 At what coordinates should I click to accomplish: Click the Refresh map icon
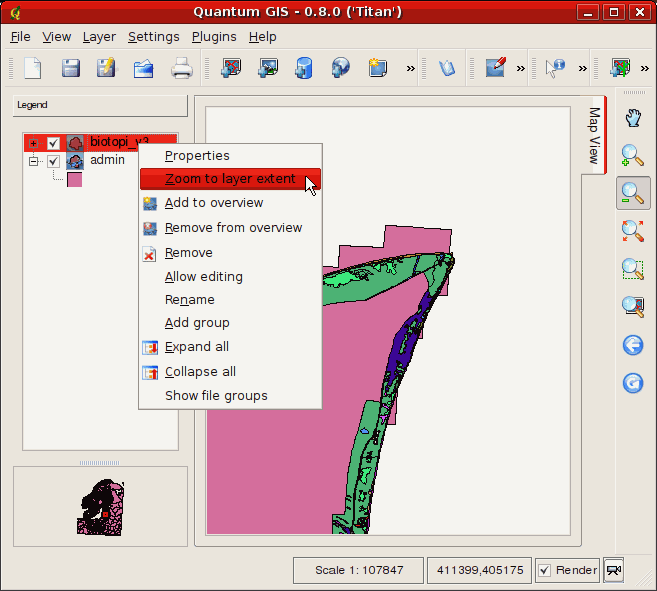click(633, 383)
